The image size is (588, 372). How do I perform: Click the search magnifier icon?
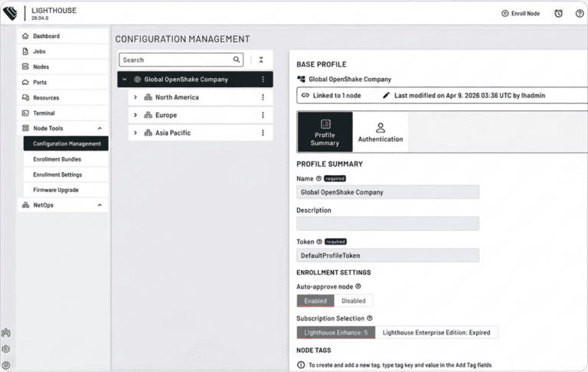coord(237,60)
